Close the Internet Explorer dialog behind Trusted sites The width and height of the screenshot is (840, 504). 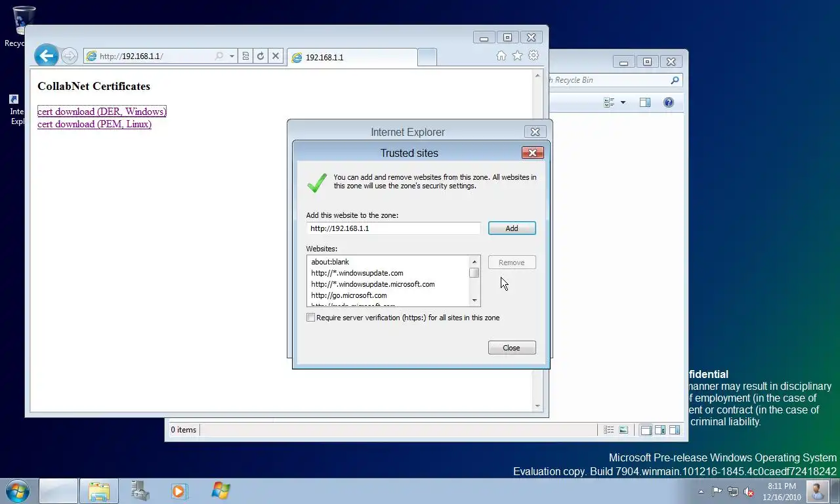[x=535, y=132]
